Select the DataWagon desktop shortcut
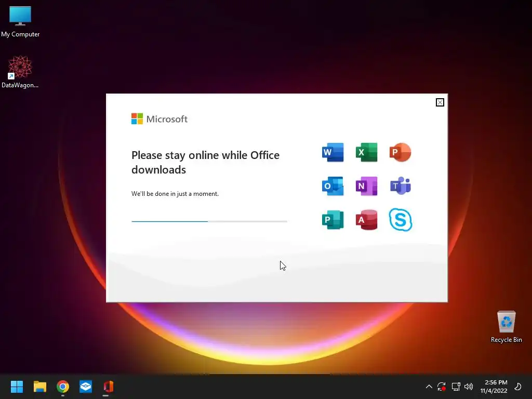The height and width of the screenshot is (399, 532). pos(20,72)
